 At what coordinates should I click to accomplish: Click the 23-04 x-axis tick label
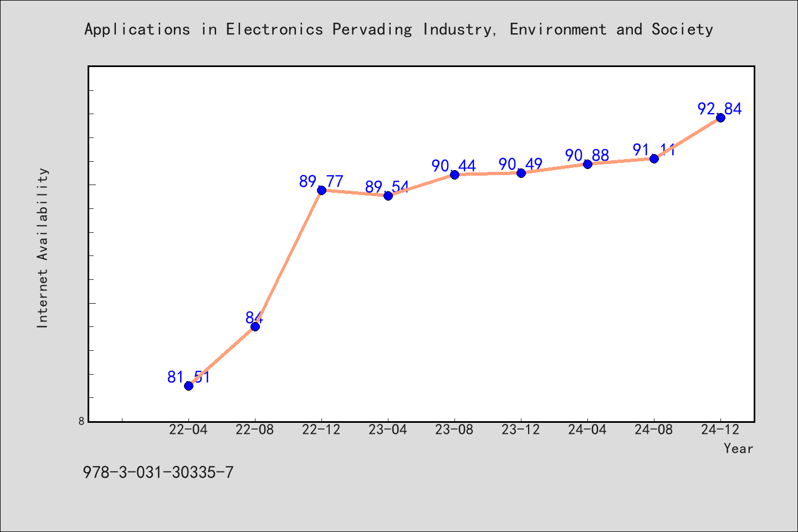click(388, 430)
